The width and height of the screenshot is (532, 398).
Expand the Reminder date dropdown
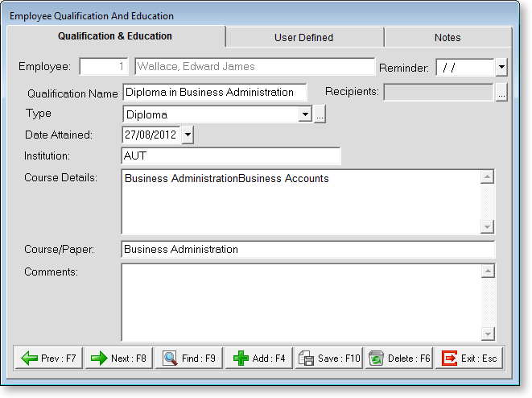pos(501,68)
